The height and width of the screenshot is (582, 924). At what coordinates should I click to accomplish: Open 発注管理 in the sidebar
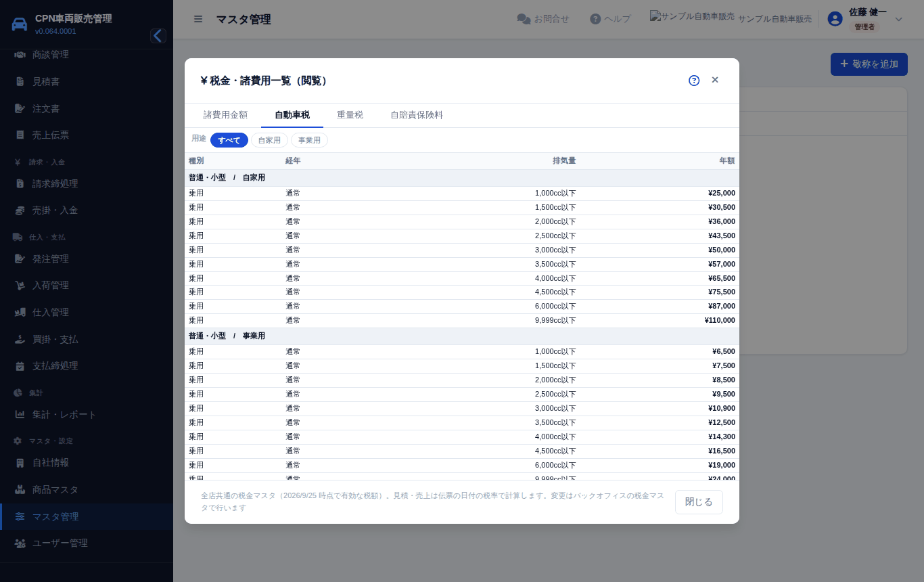coord(87,259)
